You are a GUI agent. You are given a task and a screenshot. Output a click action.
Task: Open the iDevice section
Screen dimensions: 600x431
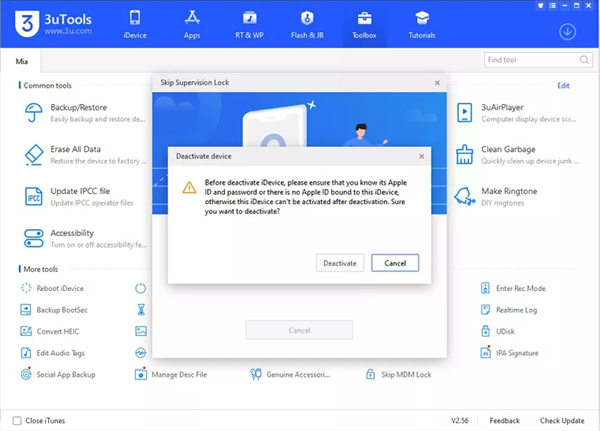[x=136, y=25]
